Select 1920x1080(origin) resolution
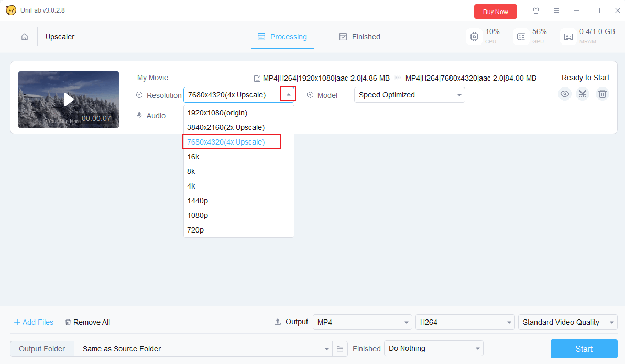The height and width of the screenshot is (364, 625). [x=239, y=113]
